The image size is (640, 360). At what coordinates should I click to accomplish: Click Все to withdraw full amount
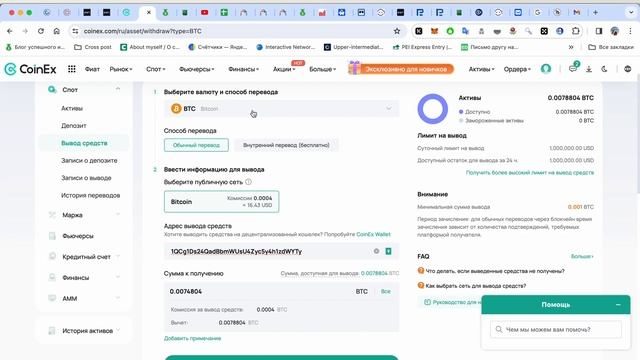[386, 291]
